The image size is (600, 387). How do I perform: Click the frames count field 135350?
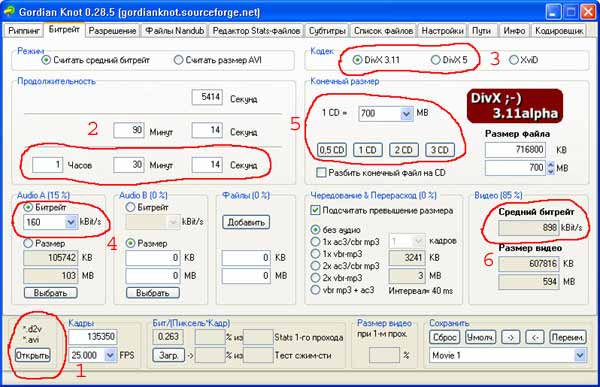[93, 336]
